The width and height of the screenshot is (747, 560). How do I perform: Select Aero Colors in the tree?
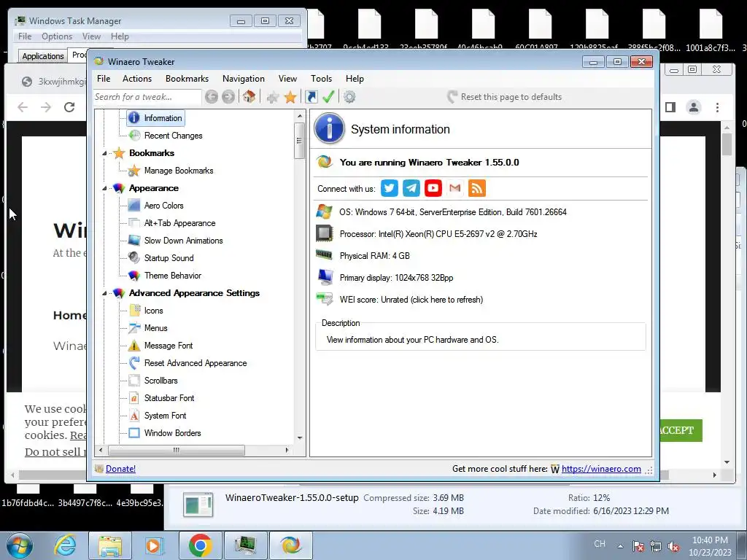[163, 206]
